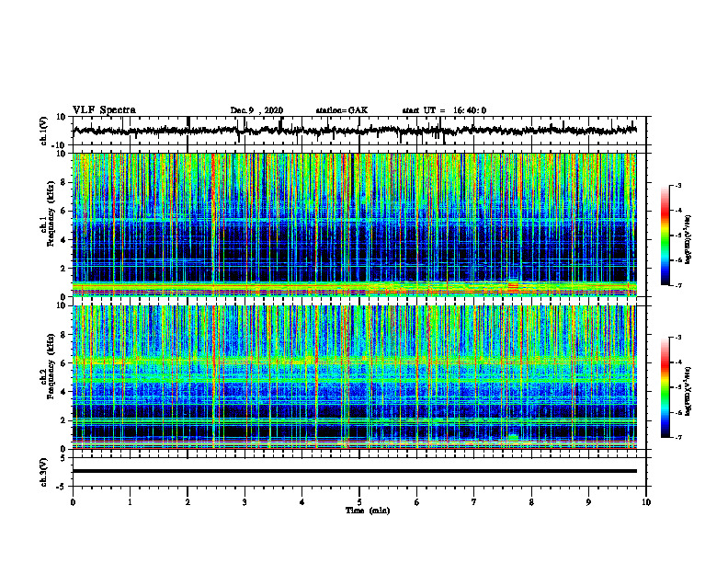The height and width of the screenshot is (563, 728).
Task: Click time axis tick label "5"
Action: point(359,502)
